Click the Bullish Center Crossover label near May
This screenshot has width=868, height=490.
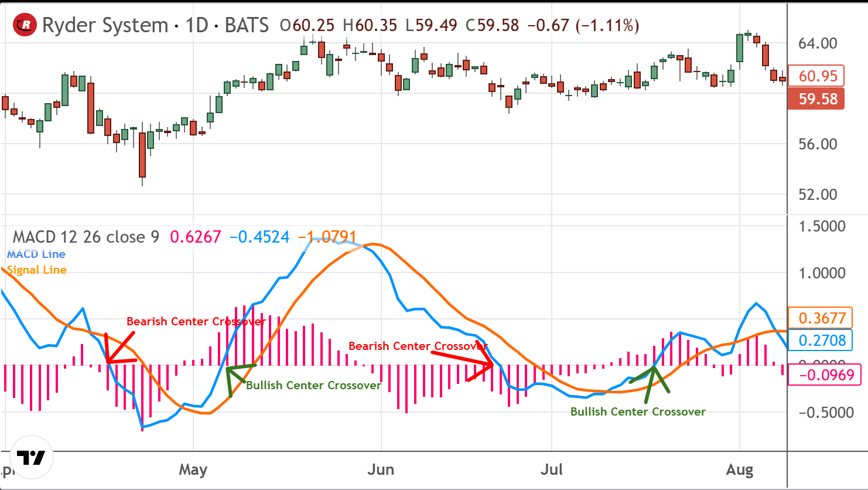coord(314,385)
